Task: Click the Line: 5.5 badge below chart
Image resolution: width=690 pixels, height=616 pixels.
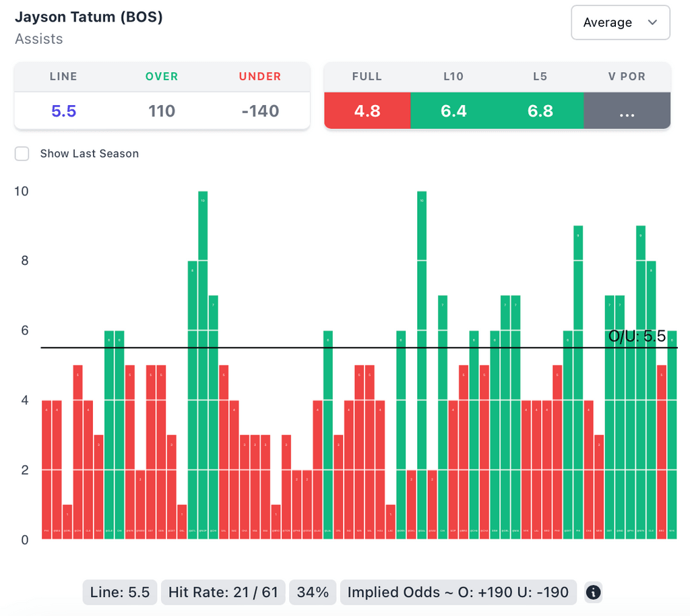Action: point(120,592)
